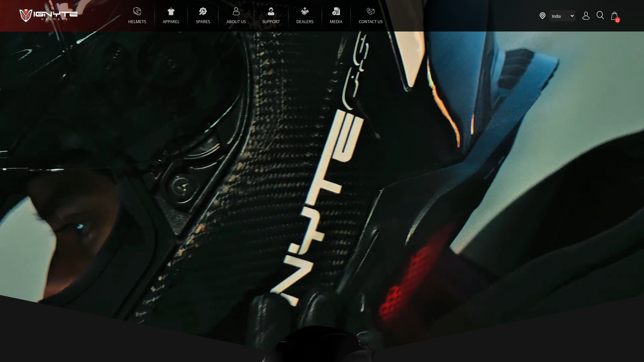
Task: Open the Support menu item
Action: (271, 21)
